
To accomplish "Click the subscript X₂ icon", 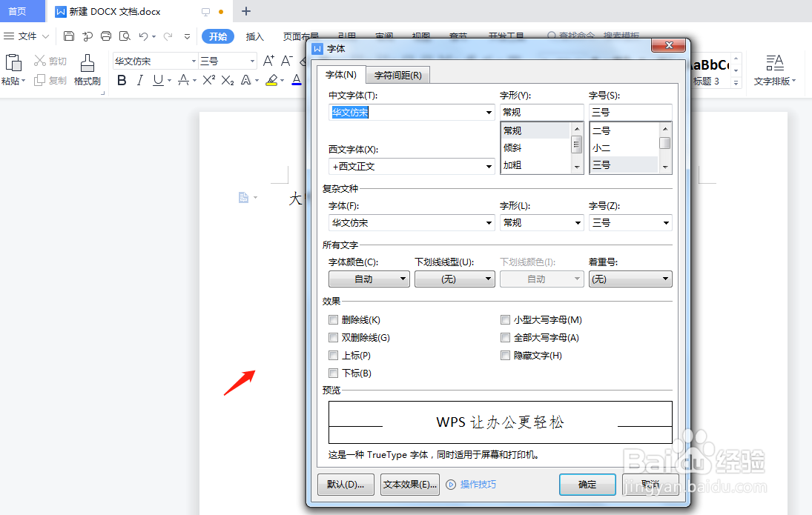I will point(226,80).
